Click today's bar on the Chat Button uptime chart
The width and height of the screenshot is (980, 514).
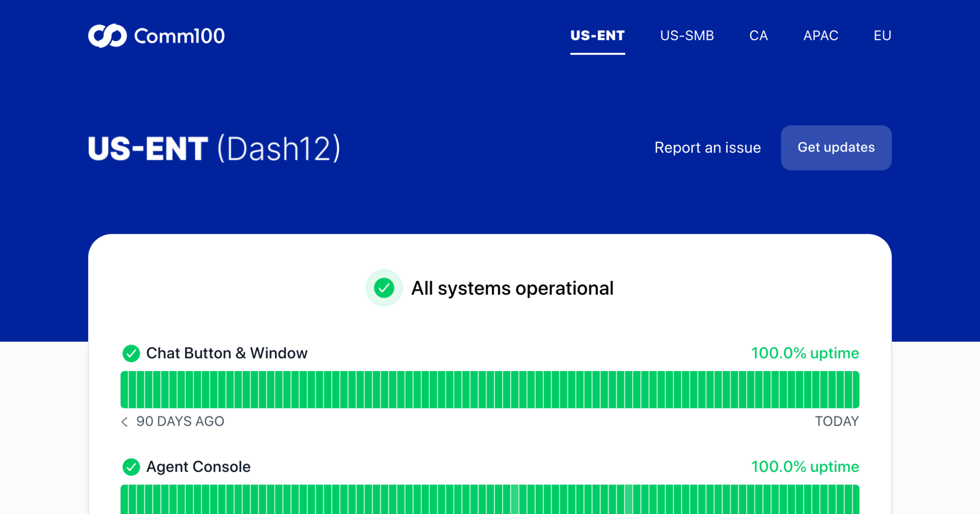pos(855,389)
